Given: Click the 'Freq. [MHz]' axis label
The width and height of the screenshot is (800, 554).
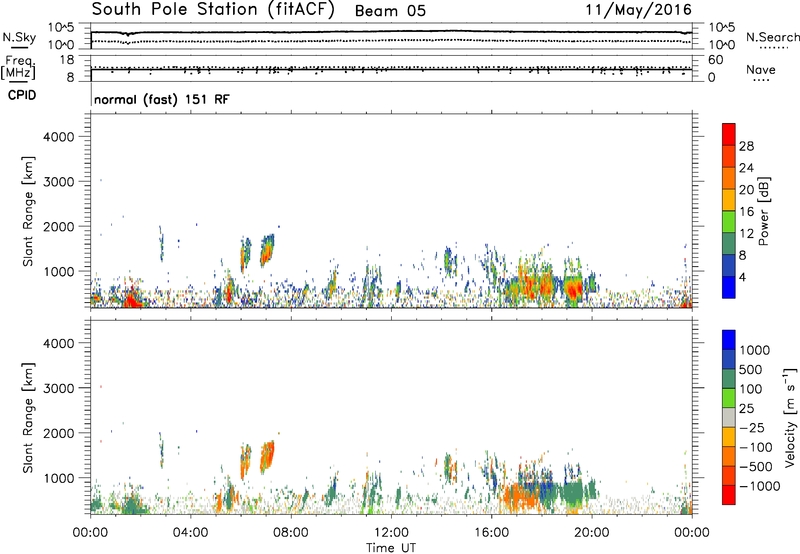Looking at the screenshot, I should pyautogui.click(x=20, y=67).
